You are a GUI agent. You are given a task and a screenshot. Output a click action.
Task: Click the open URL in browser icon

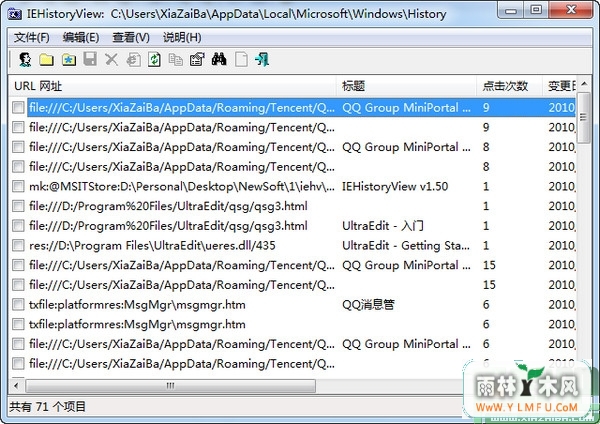[x=134, y=60]
